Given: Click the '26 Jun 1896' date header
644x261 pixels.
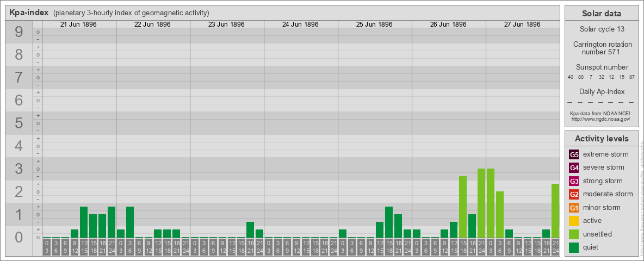Looking at the screenshot, I should point(448,24).
